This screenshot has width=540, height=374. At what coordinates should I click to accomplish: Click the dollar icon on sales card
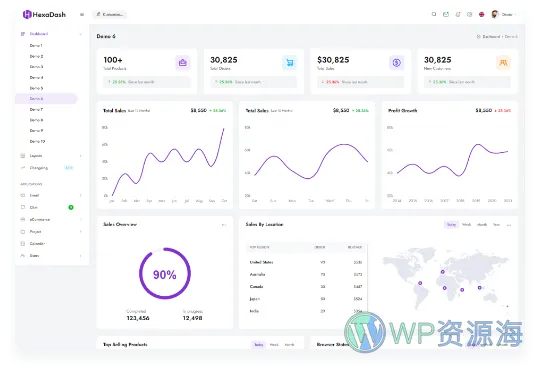click(x=396, y=63)
